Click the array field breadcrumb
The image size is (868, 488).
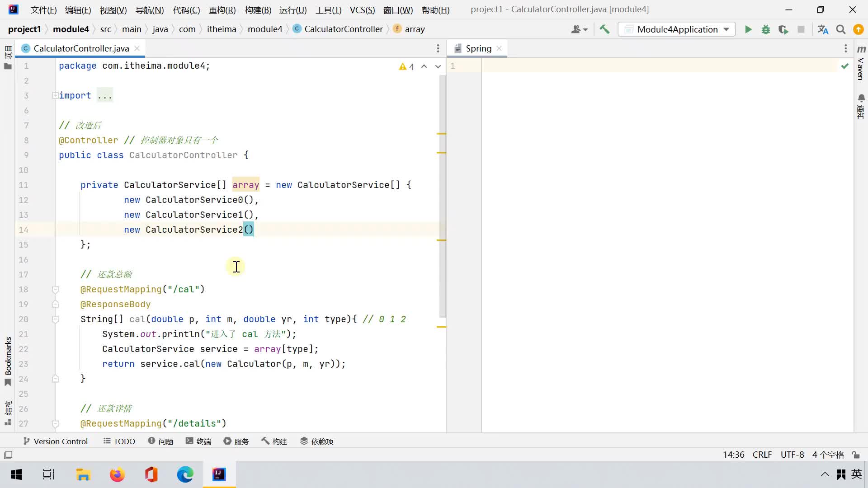click(x=409, y=29)
